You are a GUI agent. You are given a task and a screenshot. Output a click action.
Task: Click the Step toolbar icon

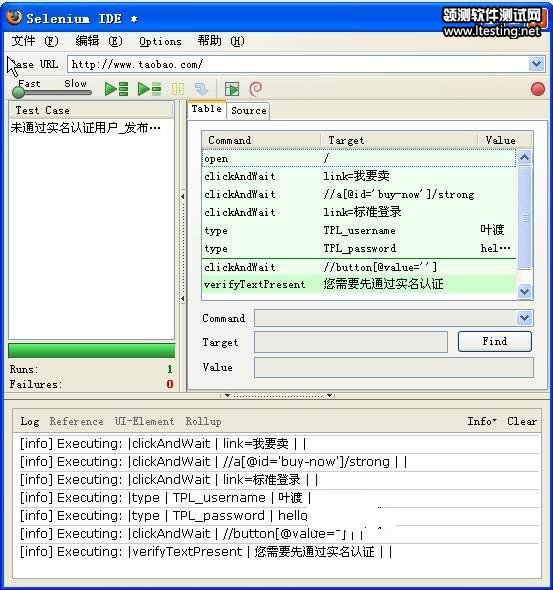pos(202,89)
